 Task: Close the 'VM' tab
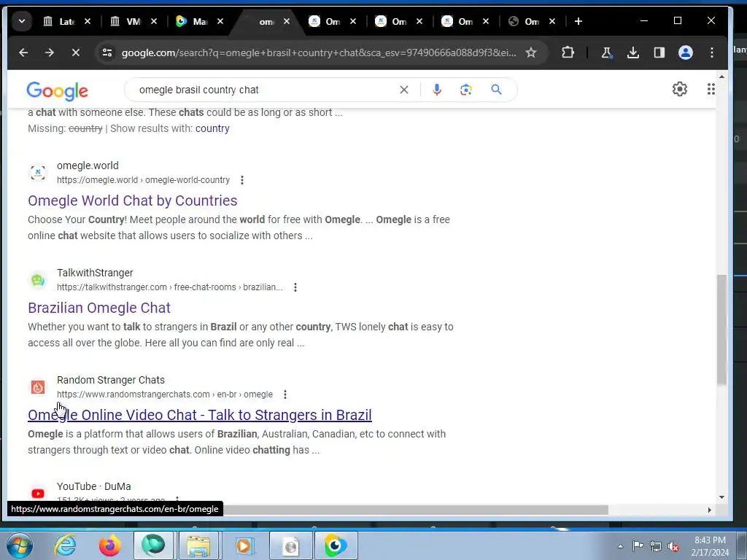(153, 21)
